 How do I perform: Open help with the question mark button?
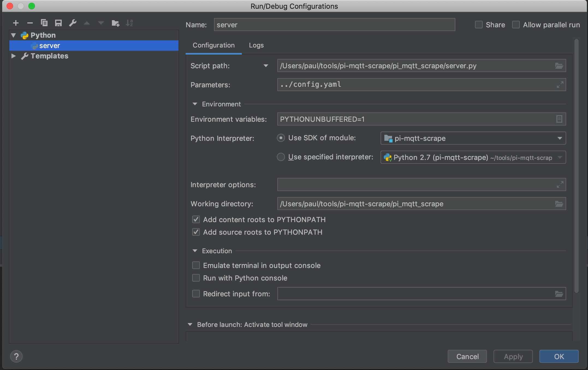16,356
